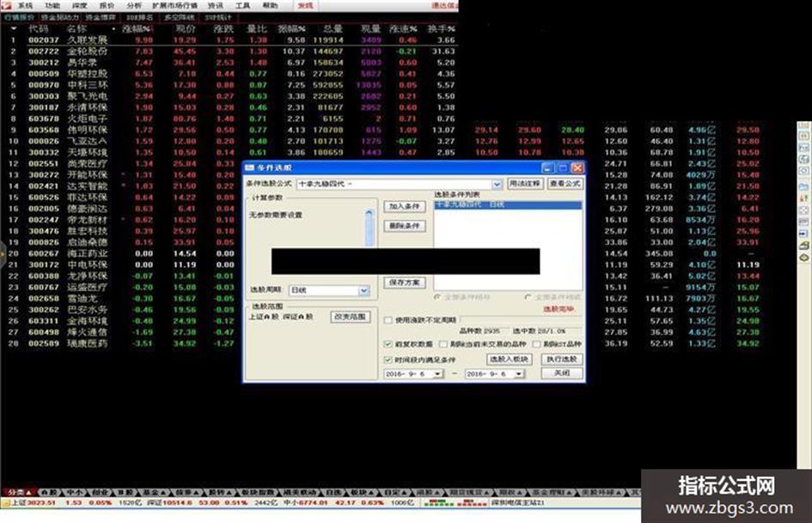Select stock row 瑞康医药

229,344
